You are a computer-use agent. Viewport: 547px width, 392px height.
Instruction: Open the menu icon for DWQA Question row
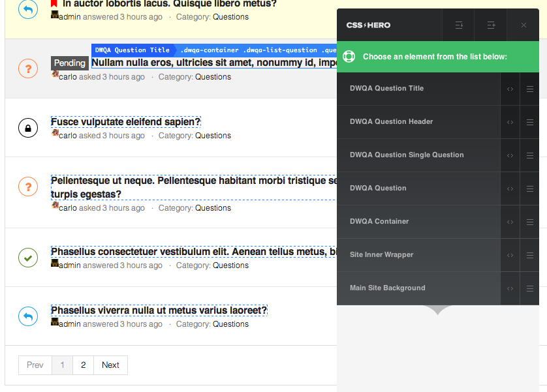[529, 188]
